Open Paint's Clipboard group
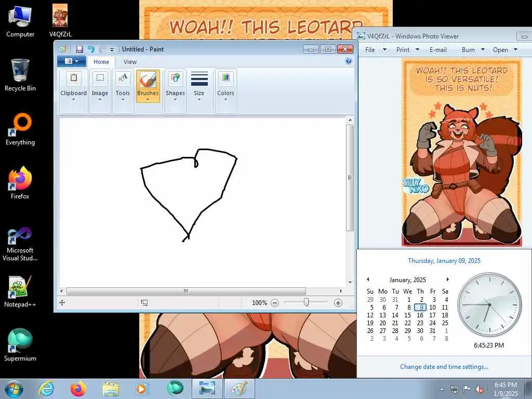The width and height of the screenshot is (532, 399). [73, 90]
